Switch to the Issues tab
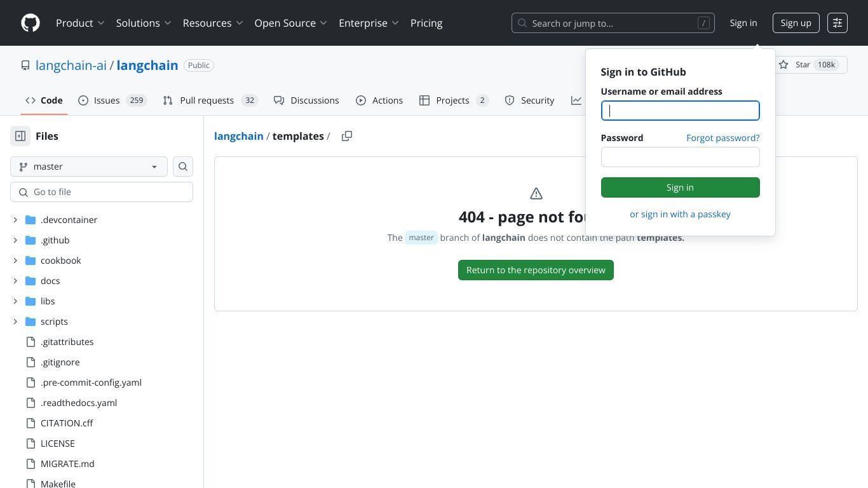 pos(113,100)
